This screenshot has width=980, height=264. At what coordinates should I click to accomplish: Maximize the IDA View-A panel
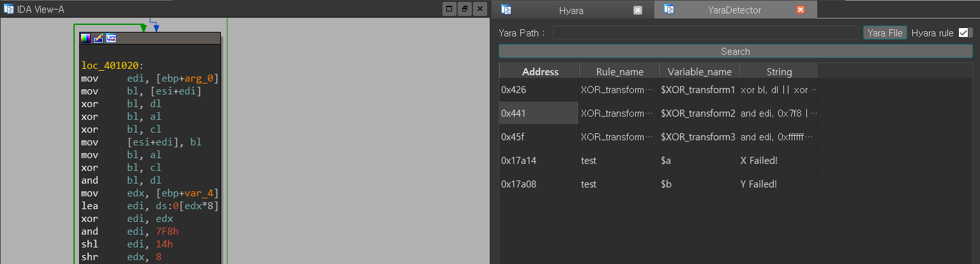[x=449, y=9]
